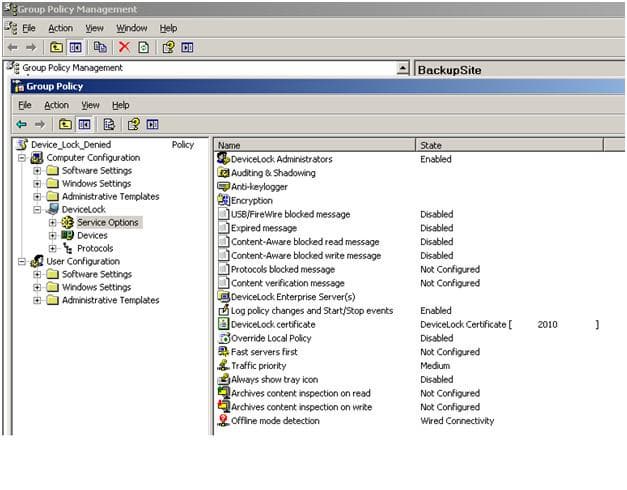This screenshot has height=490, width=627.
Task: Click the Up folder icon in Group Policy toolbar
Action: click(x=65, y=124)
